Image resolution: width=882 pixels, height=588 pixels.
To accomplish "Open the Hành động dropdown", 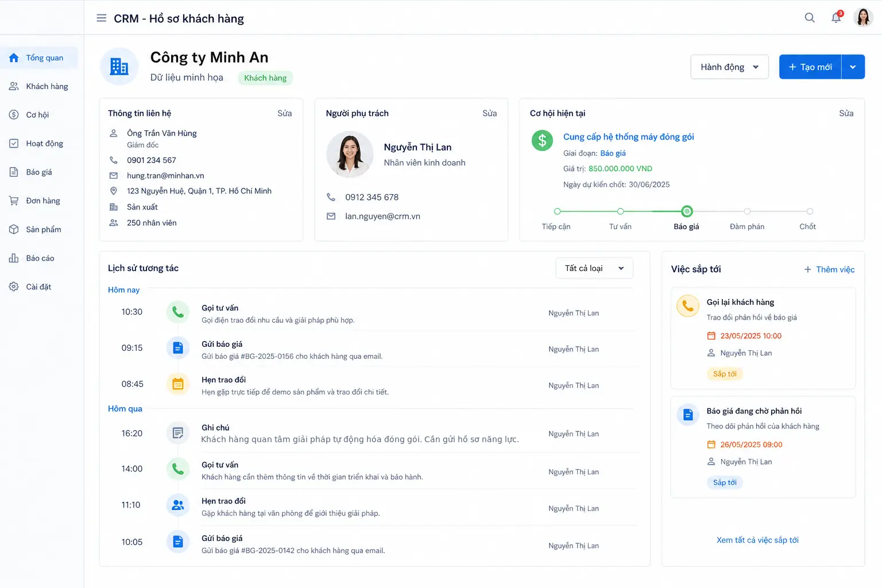I will [729, 67].
